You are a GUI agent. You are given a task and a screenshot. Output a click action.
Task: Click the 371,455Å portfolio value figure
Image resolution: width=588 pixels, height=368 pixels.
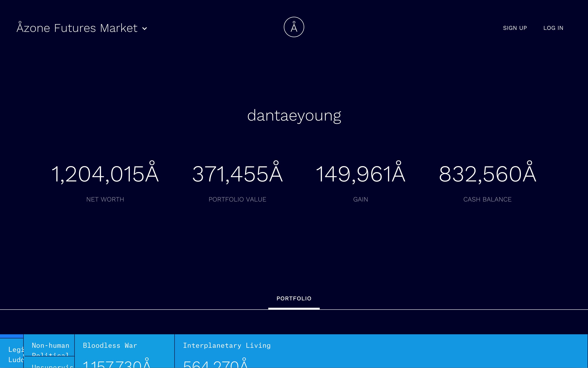[x=237, y=173]
